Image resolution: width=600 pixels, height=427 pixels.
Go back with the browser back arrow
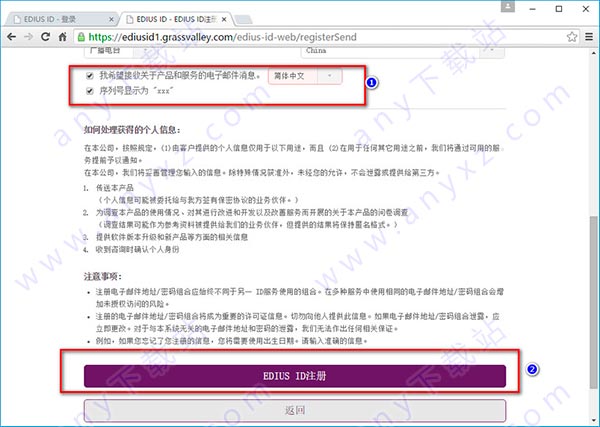click(x=11, y=37)
